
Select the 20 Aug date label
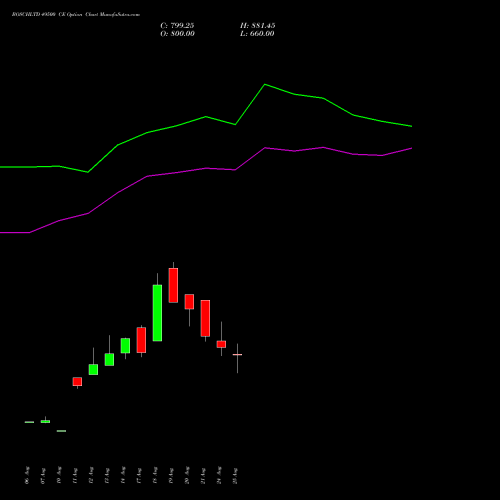(x=187, y=476)
